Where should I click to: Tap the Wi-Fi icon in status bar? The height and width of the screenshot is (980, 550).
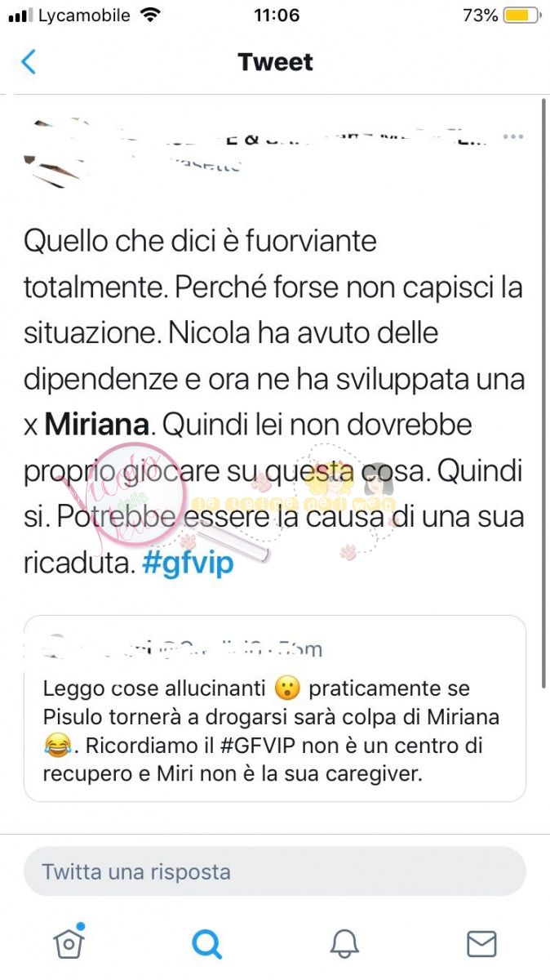(150, 16)
